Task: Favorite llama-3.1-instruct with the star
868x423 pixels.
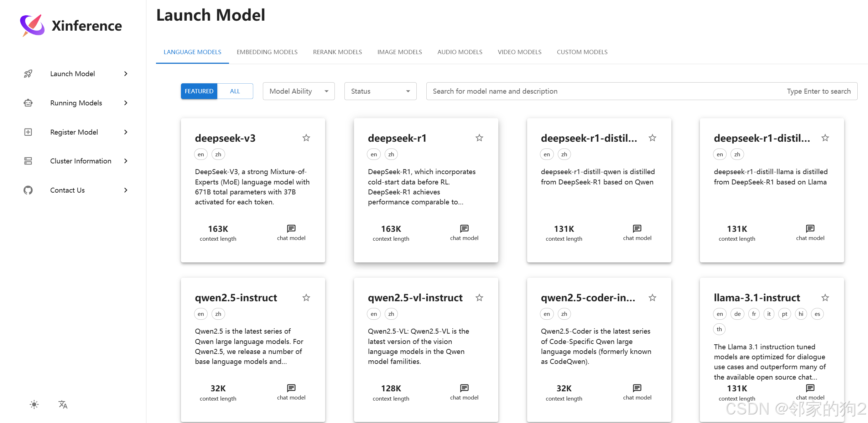Action: (x=825, y=298)
